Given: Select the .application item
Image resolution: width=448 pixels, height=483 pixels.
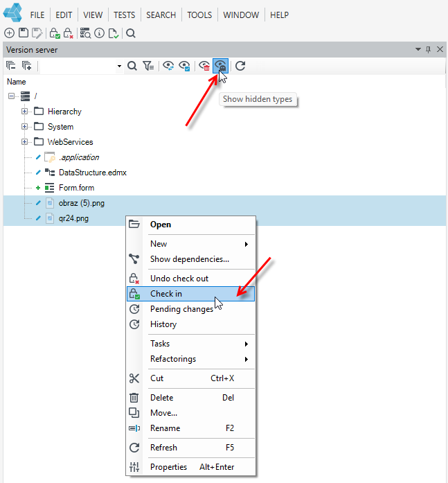Looking at the screenshot, I should point(79,157).
